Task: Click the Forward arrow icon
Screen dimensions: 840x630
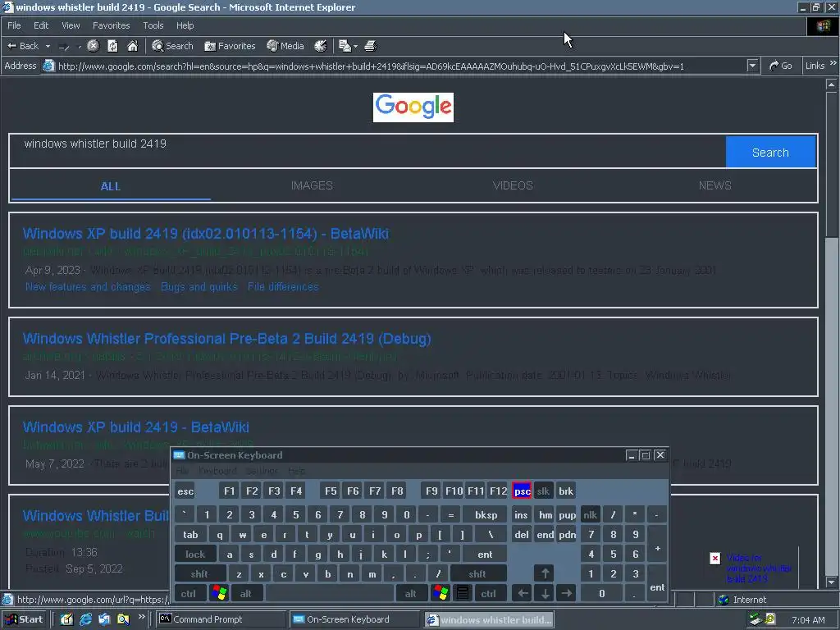Action: 64,47
